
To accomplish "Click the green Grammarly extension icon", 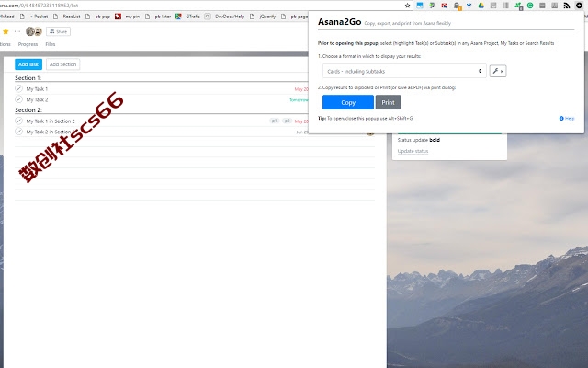I will (530, 6).
